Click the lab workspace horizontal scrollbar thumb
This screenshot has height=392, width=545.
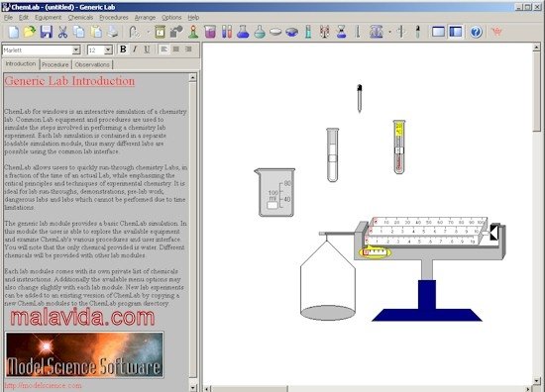click(x=249, y=389)
